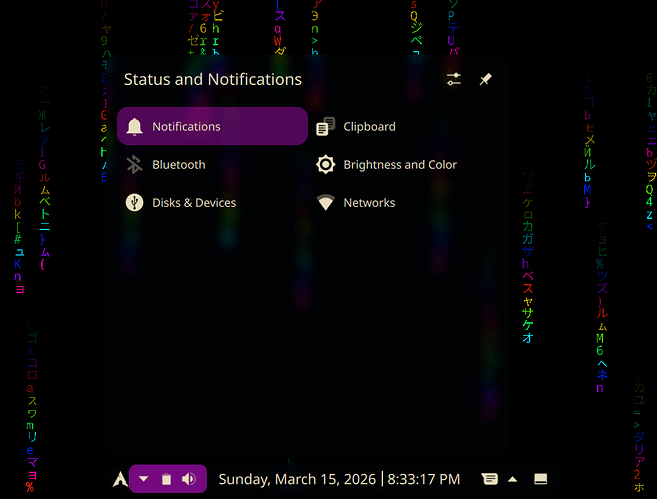Open the speaker volume icon in taskbar
Image resolution: width=657 pixels, height=499 pixels.
(x=189, y=479)
